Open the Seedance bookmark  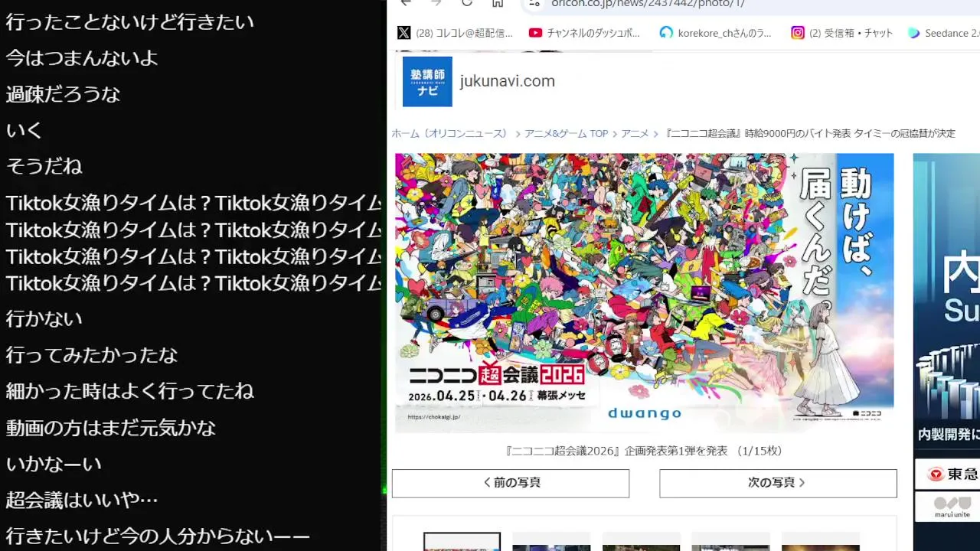944,33
